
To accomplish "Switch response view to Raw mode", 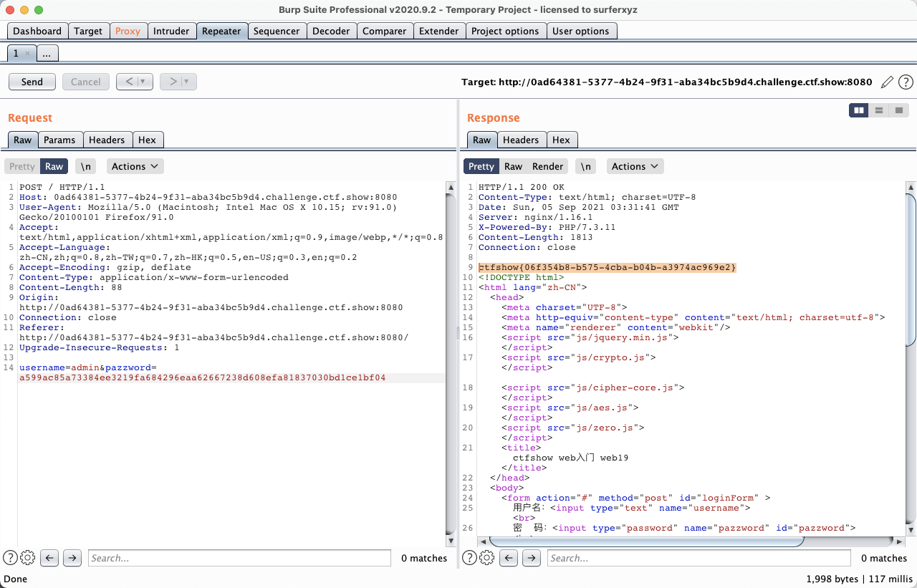I will (x=513, y=166).
